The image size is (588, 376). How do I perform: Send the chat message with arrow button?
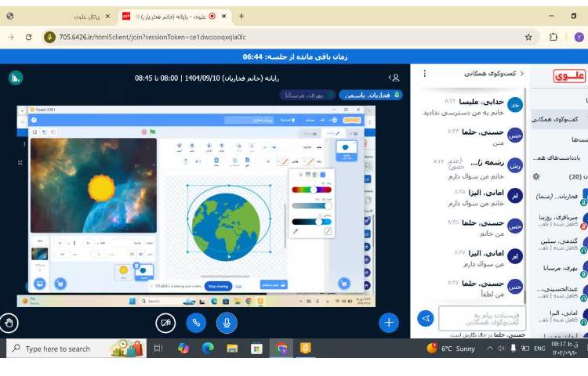[426, 318]
